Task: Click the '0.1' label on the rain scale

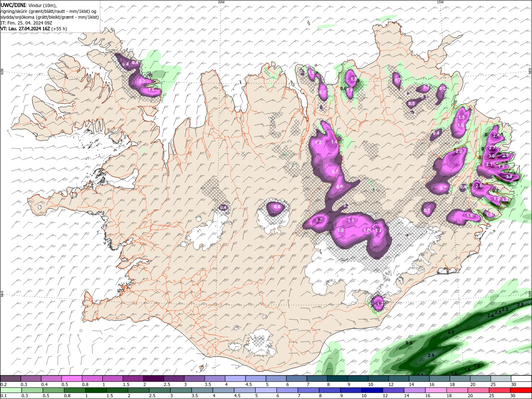Action: (x=3, y=396)
